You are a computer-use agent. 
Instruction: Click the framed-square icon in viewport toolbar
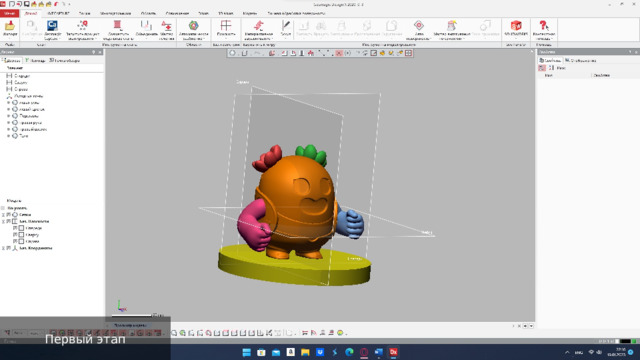(x=373, y=53)
